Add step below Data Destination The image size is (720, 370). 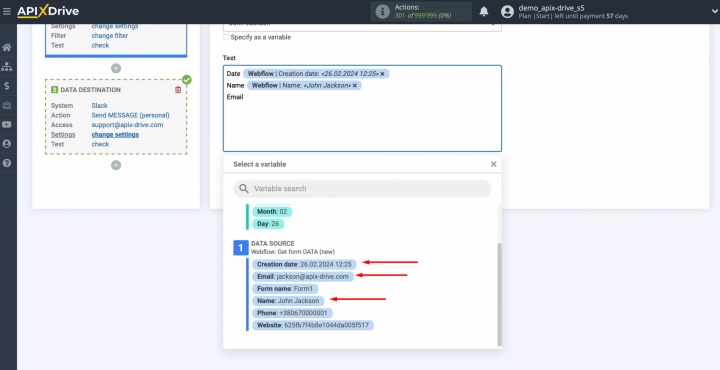[x=116, y=165]
